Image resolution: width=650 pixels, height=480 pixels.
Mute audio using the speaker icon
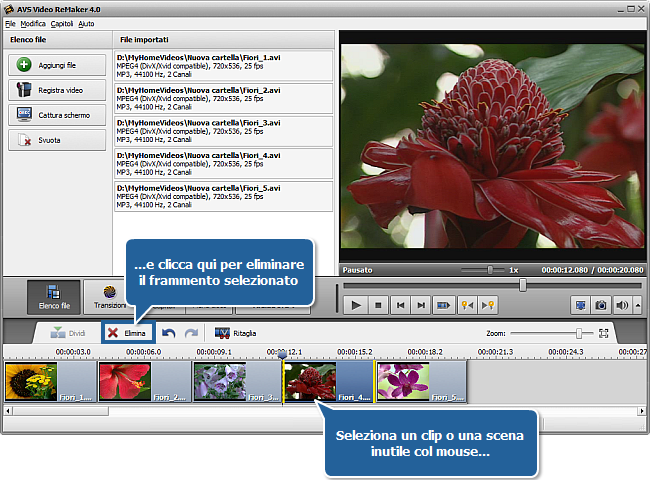(621, 305)
